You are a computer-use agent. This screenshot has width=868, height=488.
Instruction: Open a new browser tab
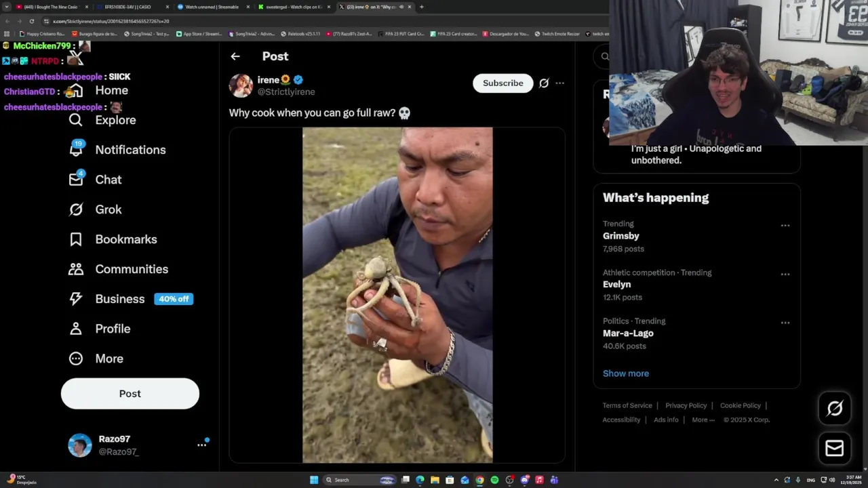pyautogui.click(x=422, y=7)
